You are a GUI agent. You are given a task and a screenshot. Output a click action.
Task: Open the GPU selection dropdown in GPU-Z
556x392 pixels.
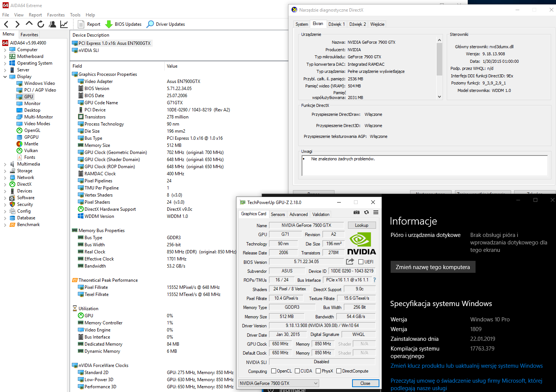click(279, 383)
